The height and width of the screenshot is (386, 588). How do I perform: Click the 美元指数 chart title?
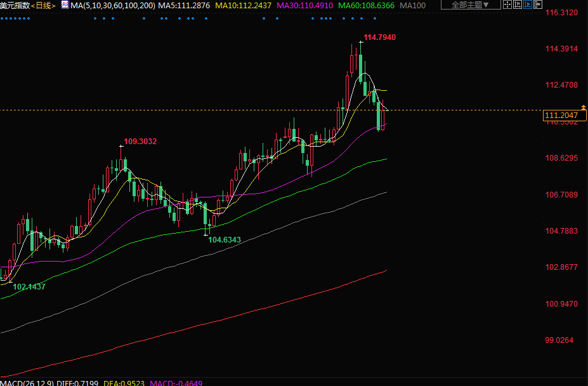(x=15, y=5)
